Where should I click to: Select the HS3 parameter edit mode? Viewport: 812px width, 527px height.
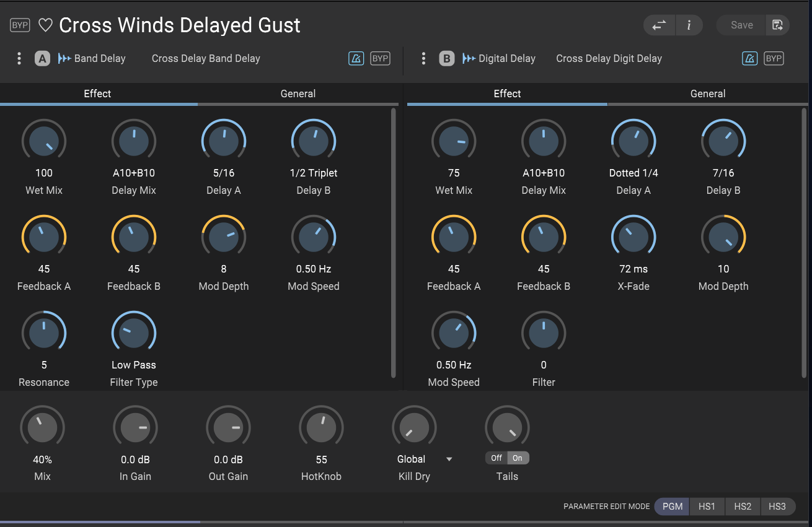[777, 507]
